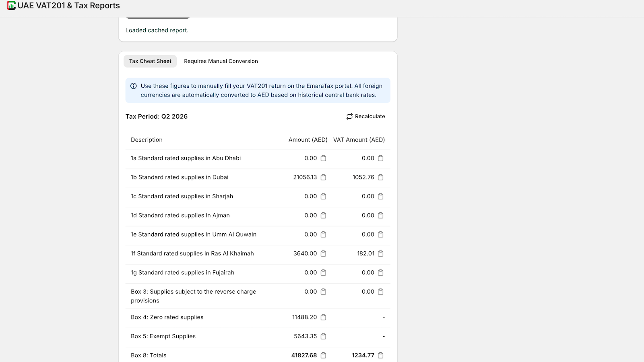The height and width of the screenshot is (362, 644).
Task: Copy Box 4 zero rated amount 11488.20
Action: tap(323, 317)
